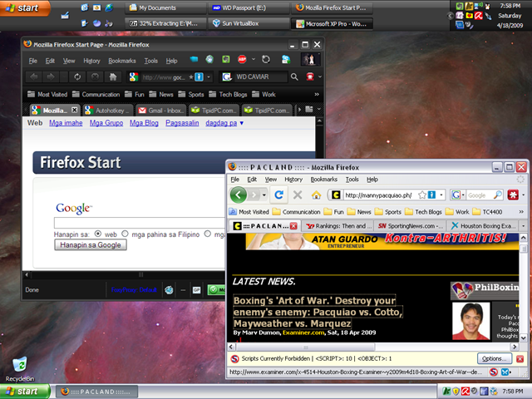Click the PACLAND item in bottom taskbar
532x399 pixels.
click(96, 392)
